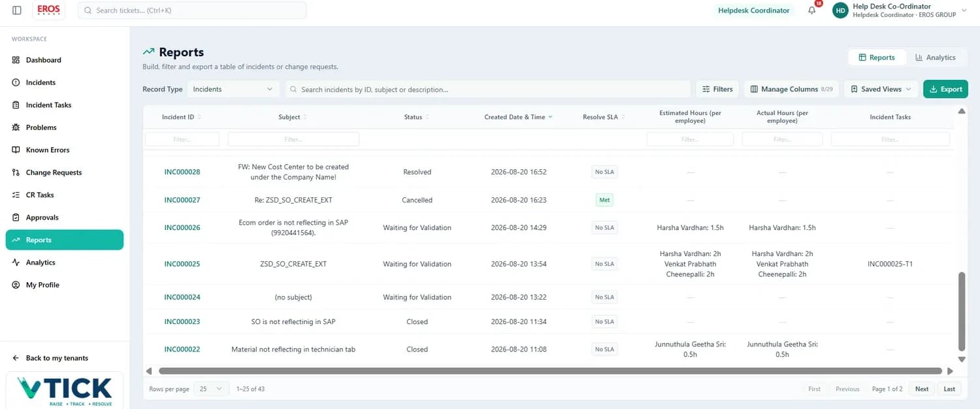Click the Incident Tasks clipboard icon
This screenshot has width=980, height=409.
pos(16,105)
